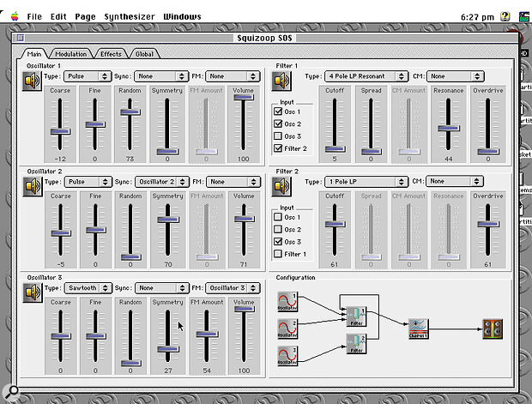Open the File menu
This screenshot has height=404, width=532.
(x=34, y=16)
